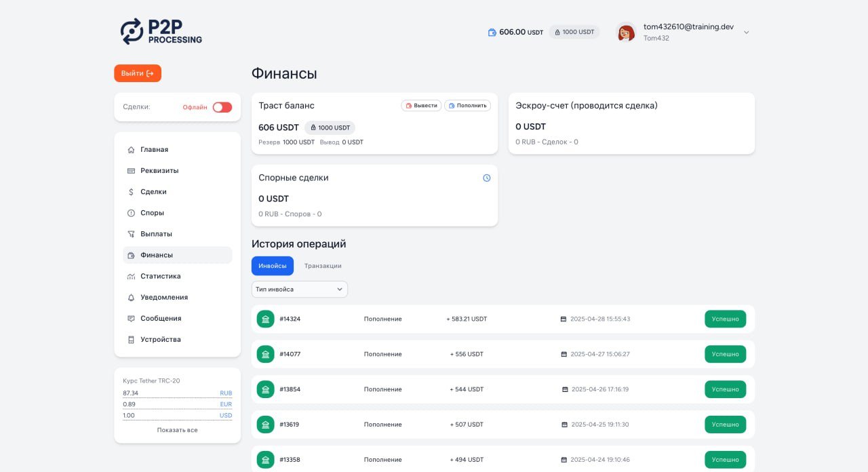
Task: Click the Вывести withdraw button
Action: pos(421,106)
